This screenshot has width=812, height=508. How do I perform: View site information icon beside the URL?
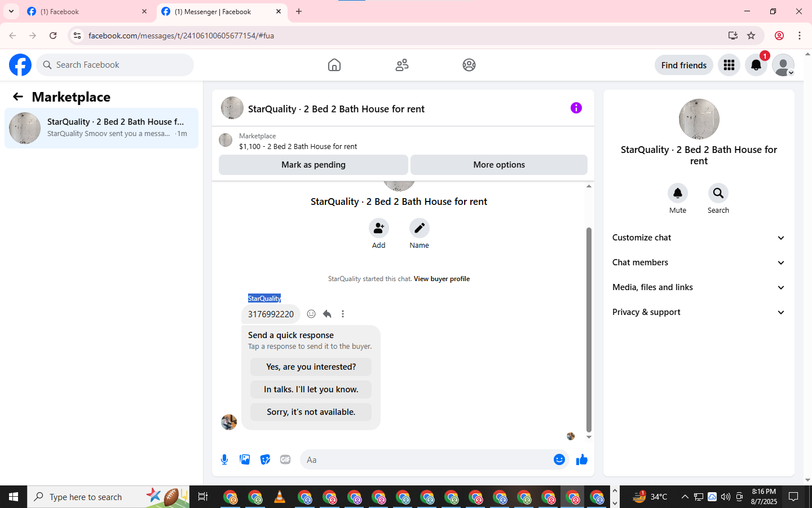click(x=78, y=36)
